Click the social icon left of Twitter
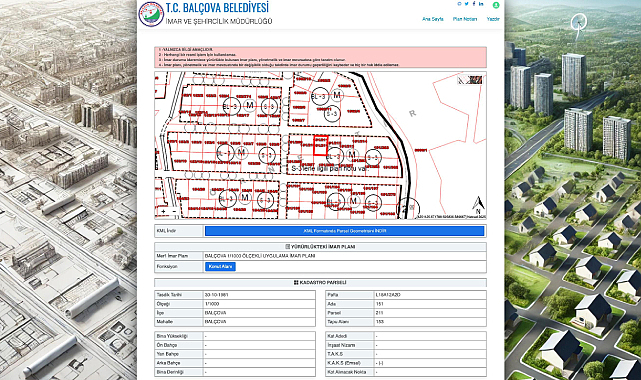Screen dimensions: 641x380 click(459, 4)
